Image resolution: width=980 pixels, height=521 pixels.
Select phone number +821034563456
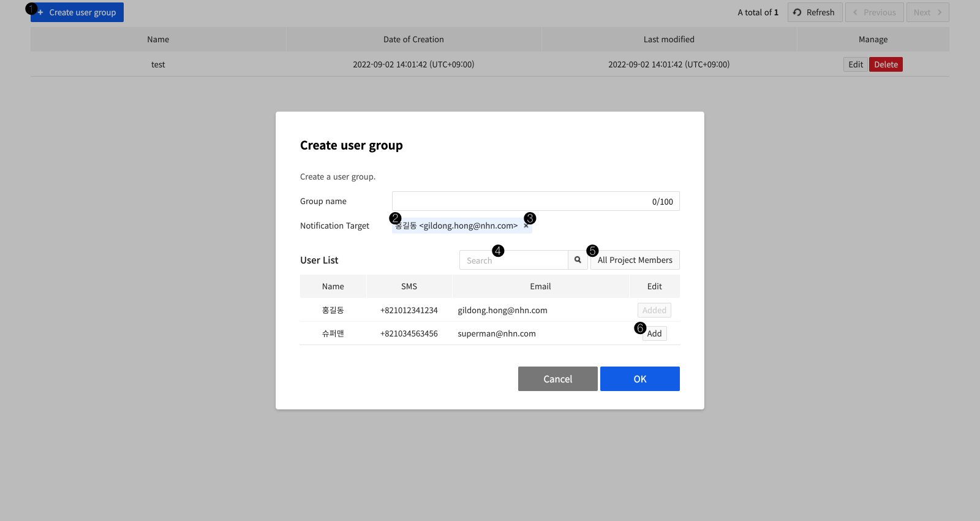409,333
